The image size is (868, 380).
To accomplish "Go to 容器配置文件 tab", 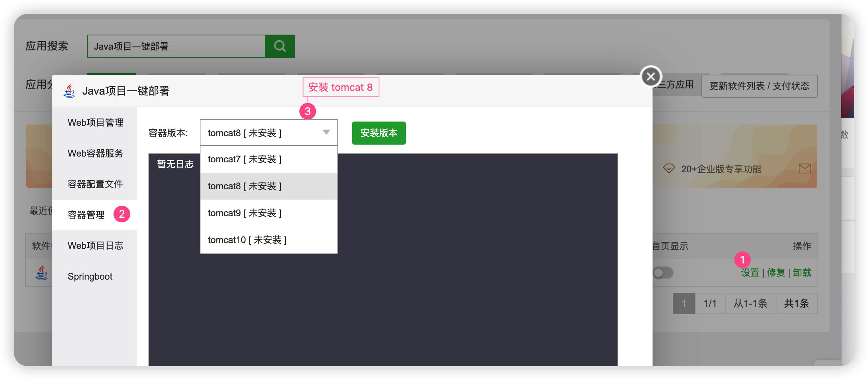I will click(95, 184).
